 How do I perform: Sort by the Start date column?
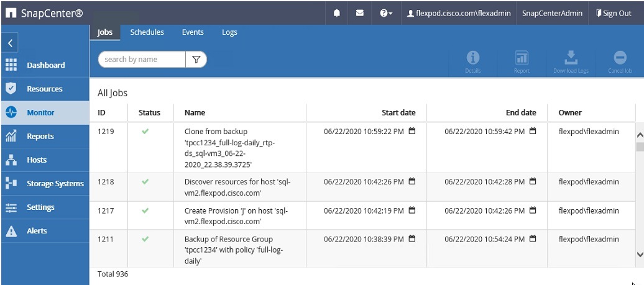398,112
